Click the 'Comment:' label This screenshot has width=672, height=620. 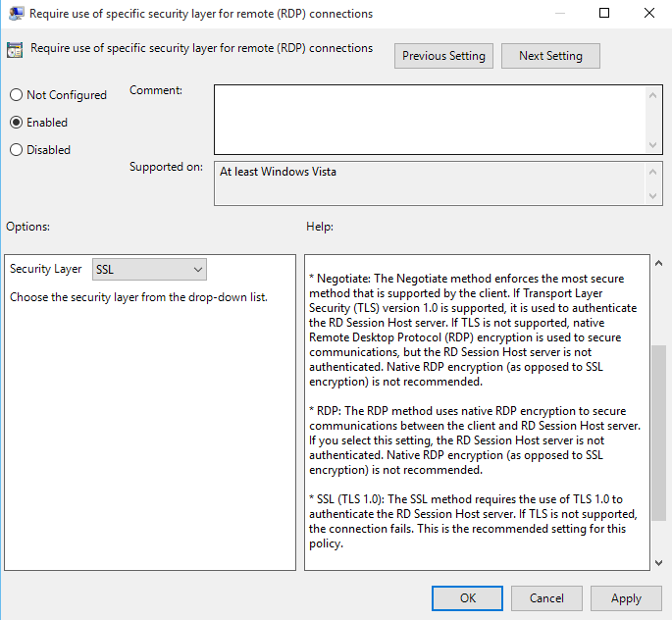coord(156,90)
